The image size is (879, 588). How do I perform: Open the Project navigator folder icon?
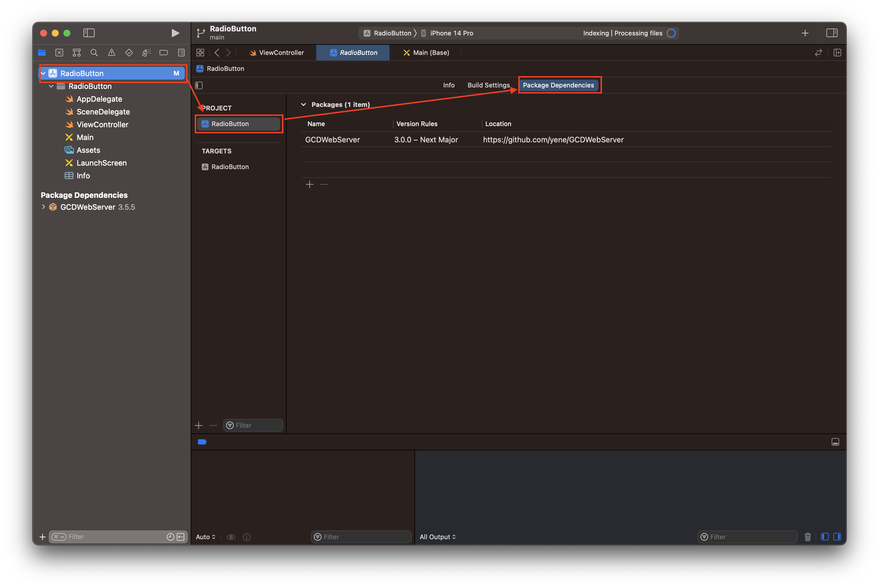pyautogui.click(x=42, y=53)
